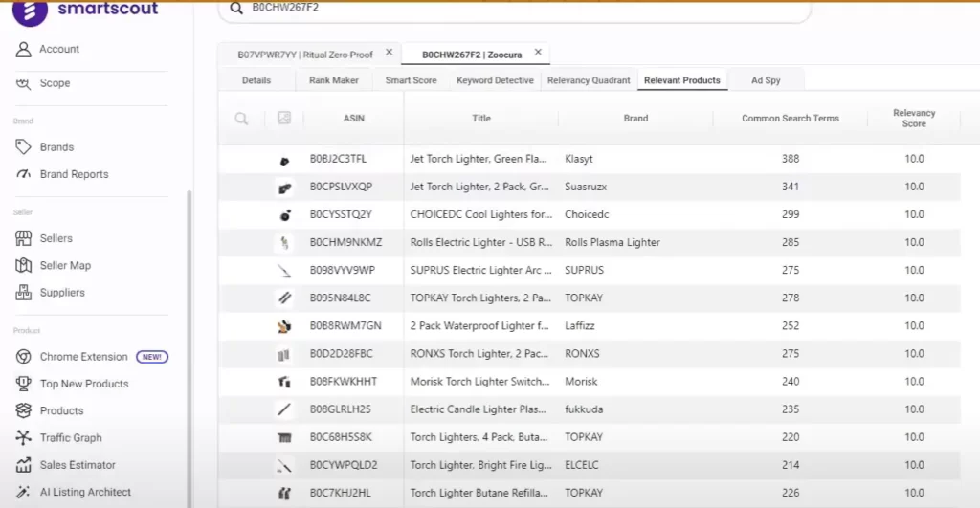This screenshot has width=980, height=508.
Task: Open Brand Reports in sidebar
Action: click(75, 174)
